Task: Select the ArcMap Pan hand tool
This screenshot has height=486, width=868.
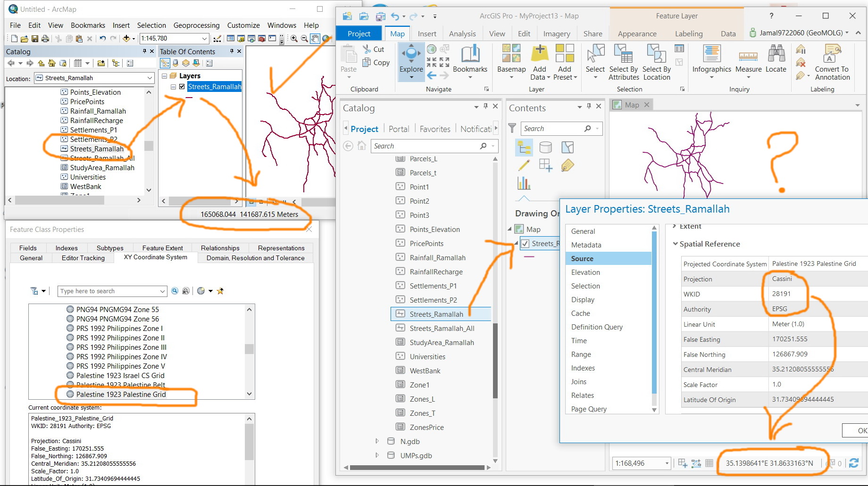Action: click(315, 39)
